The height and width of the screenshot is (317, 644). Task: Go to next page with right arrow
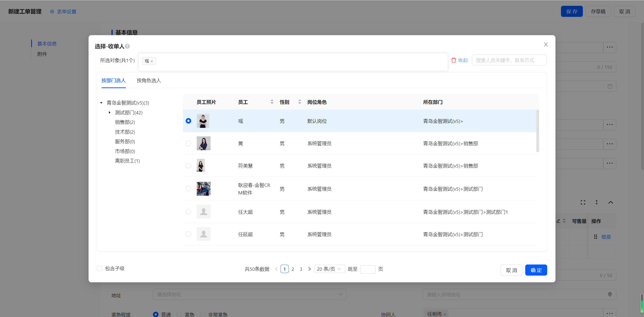coord(309,269)
